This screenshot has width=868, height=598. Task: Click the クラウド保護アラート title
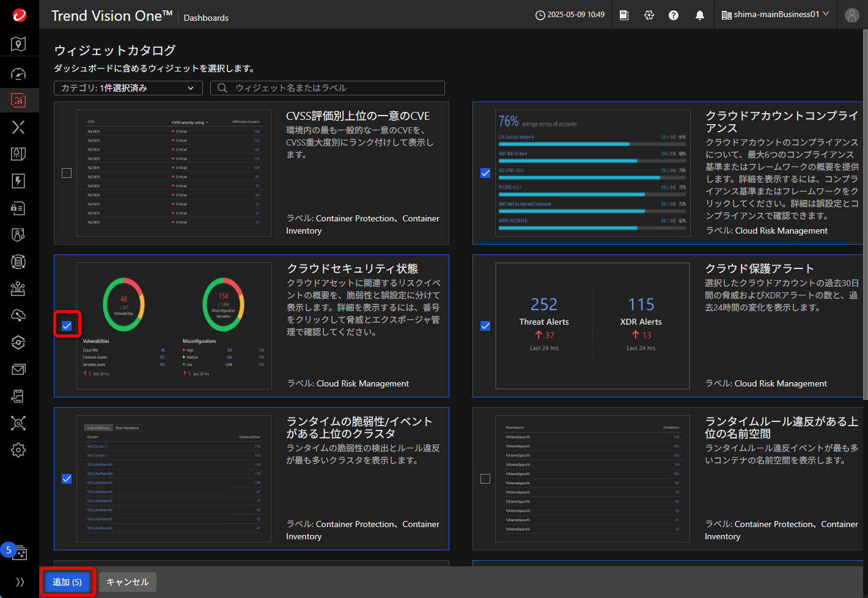click(x=759, y=269)
